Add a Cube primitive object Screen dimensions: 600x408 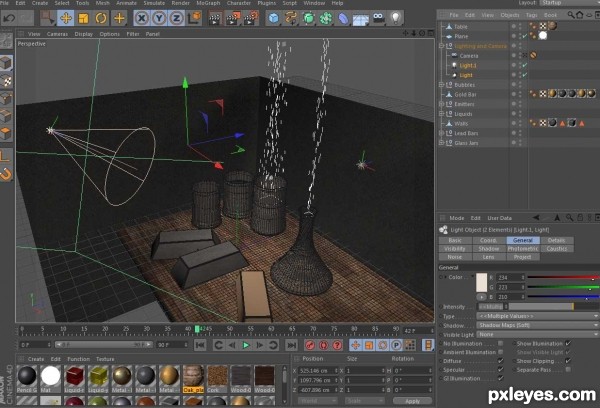coord(274,18)
